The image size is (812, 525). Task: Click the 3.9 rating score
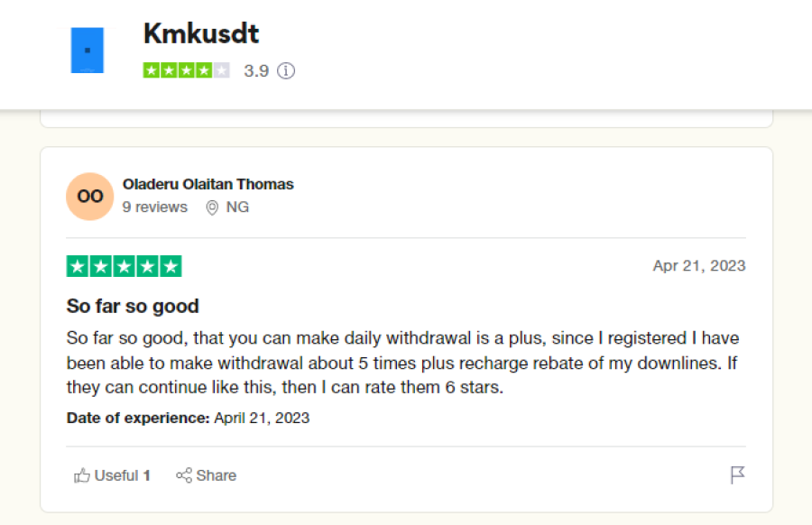click(256, 70)
